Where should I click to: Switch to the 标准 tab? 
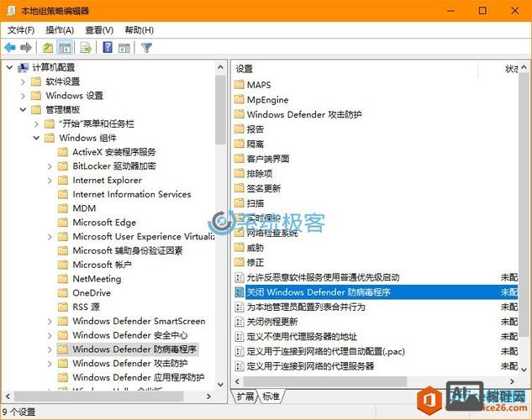coord(271,396)
